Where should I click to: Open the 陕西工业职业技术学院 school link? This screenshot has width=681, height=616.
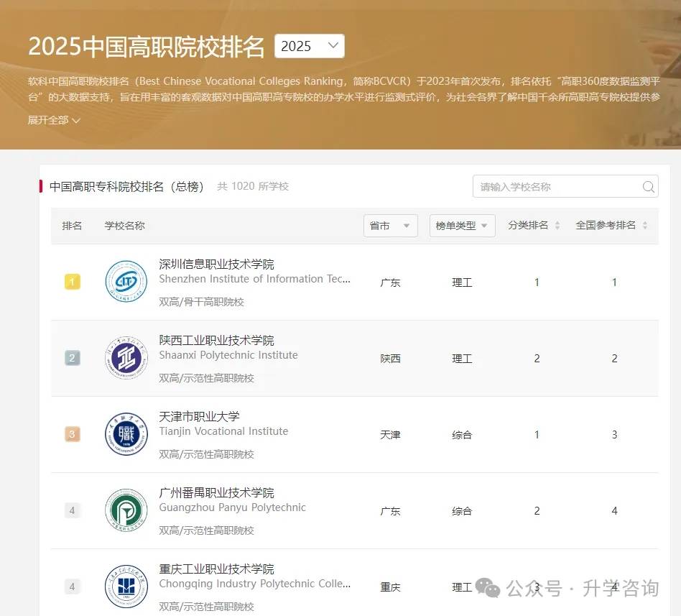(216, 341)
